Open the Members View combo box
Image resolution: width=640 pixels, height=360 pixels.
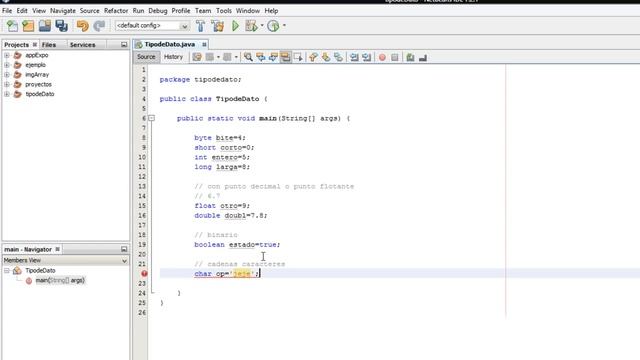click(x=65, y=260)
